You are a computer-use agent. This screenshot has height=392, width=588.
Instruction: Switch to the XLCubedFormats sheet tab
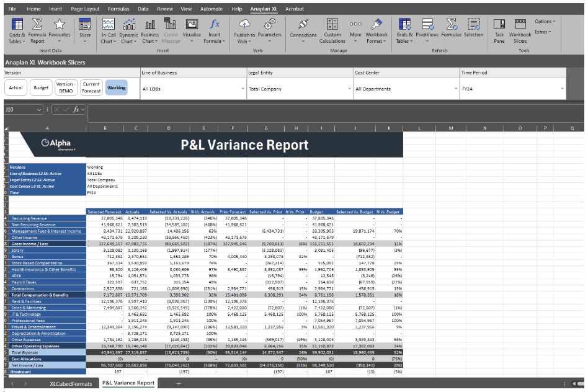71,383
